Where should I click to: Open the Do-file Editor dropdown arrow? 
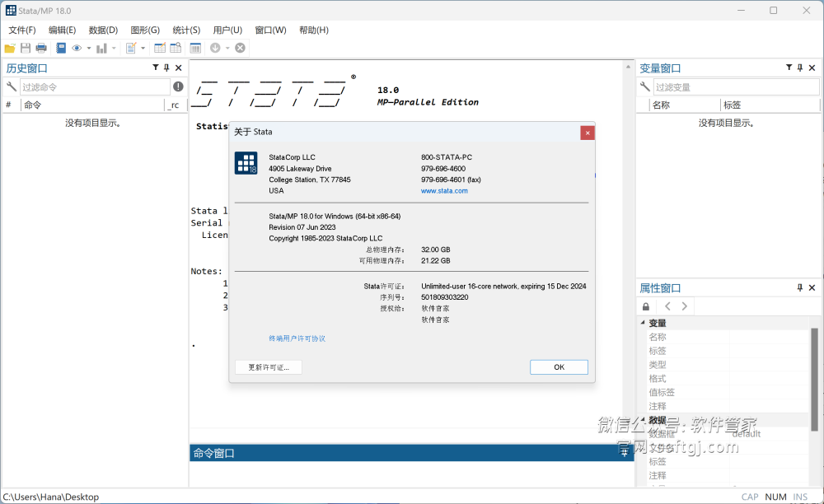143,49
